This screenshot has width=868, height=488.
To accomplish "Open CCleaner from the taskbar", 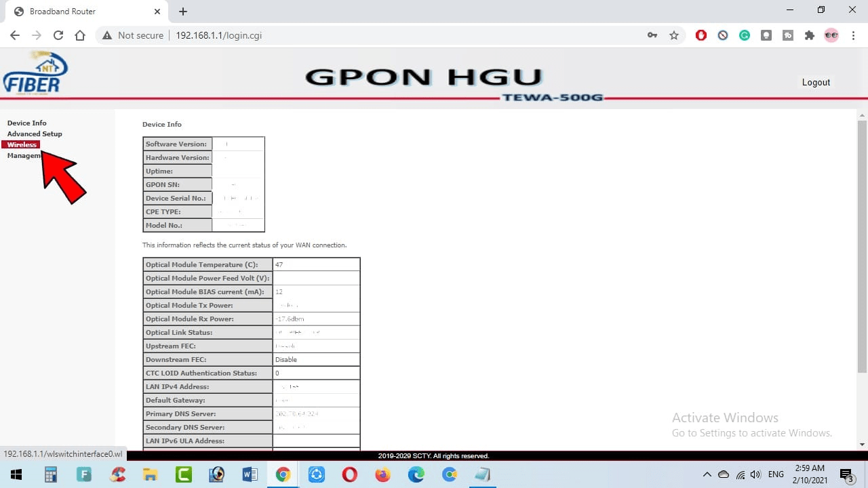I will [117, 474].
